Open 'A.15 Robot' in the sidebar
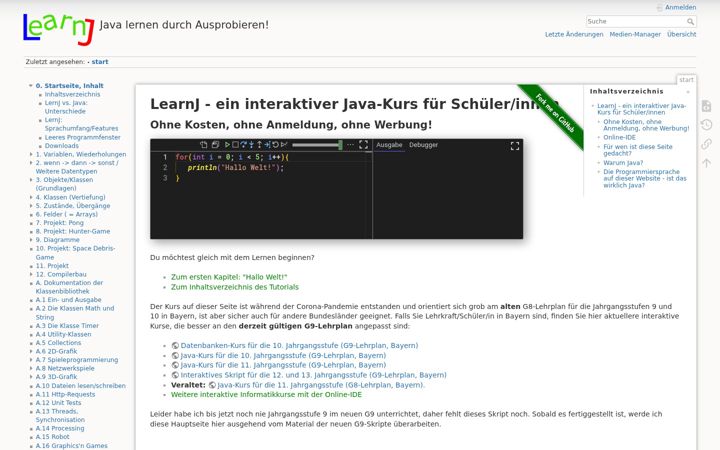720x450 pixels. coord(52,437)
